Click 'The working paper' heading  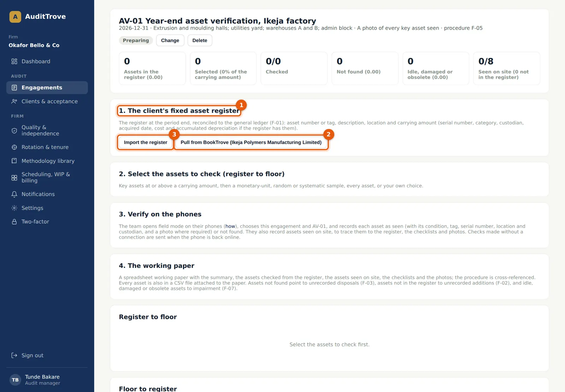156,266
